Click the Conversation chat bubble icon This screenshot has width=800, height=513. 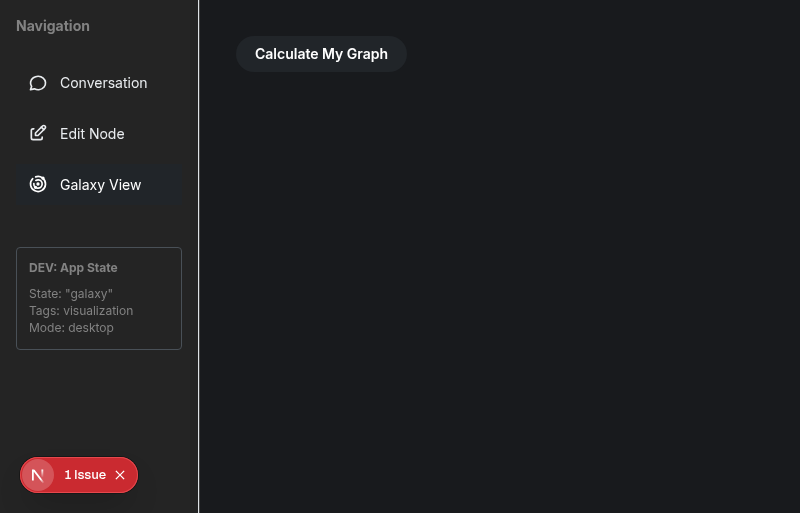38,83
